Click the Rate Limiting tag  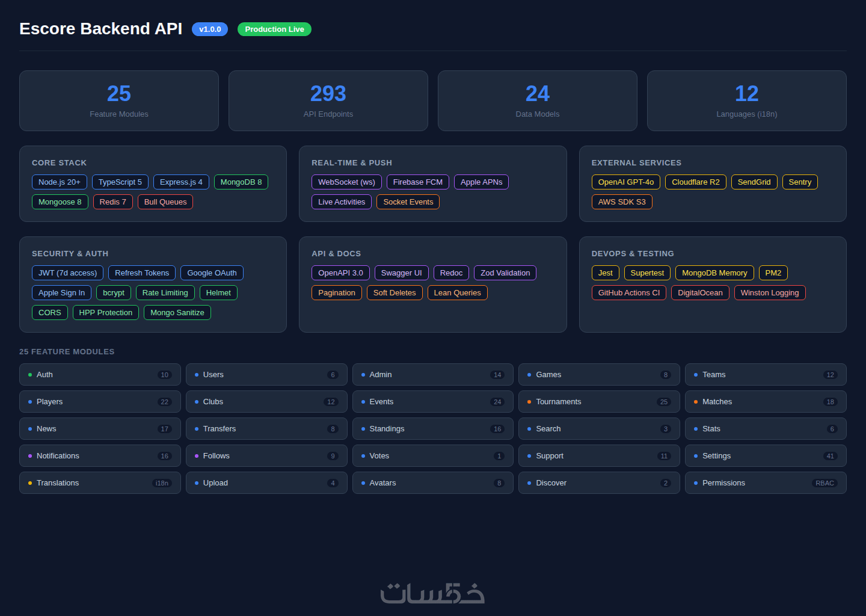pyautogui.click(x=165, y=292)
